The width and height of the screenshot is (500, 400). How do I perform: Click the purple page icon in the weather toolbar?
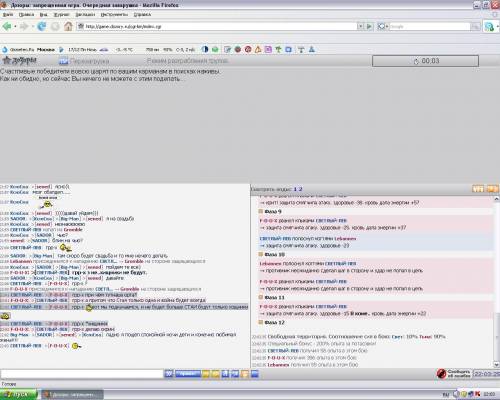pyautogui.click(x=268, y=50)
